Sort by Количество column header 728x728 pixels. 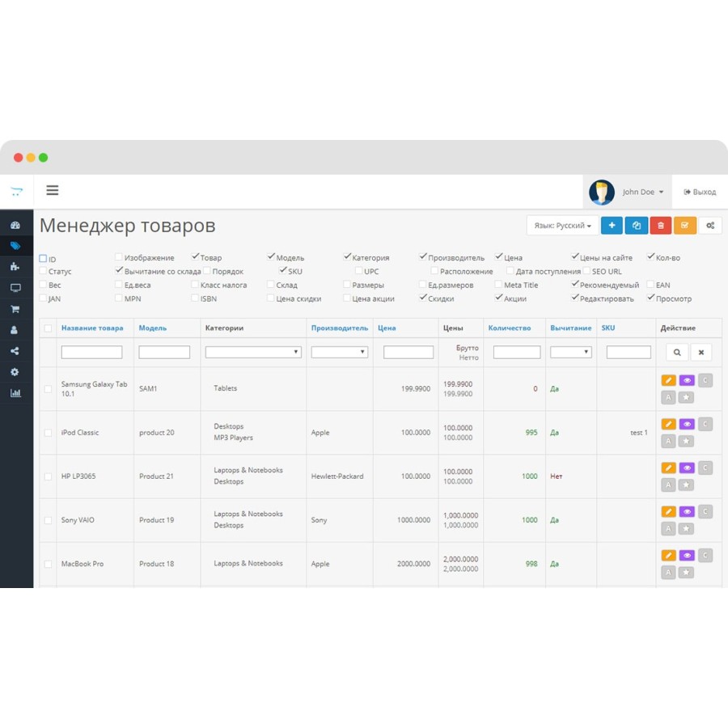(510, 328)
